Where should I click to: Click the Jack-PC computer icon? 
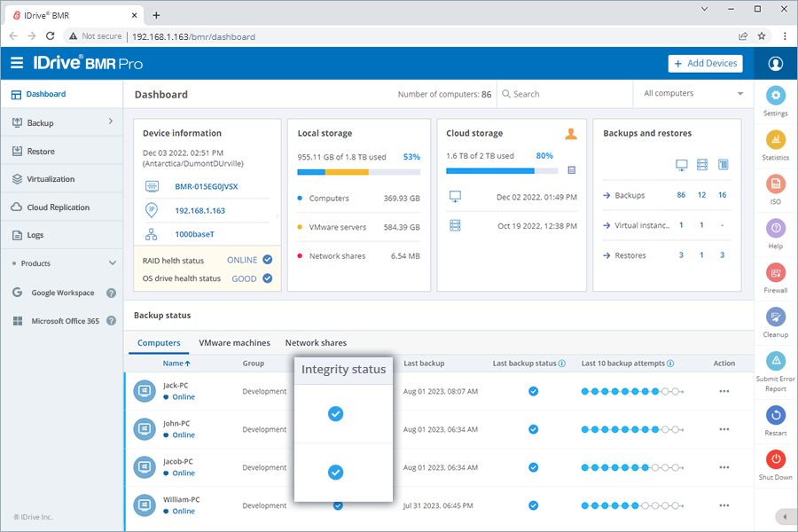145,391
